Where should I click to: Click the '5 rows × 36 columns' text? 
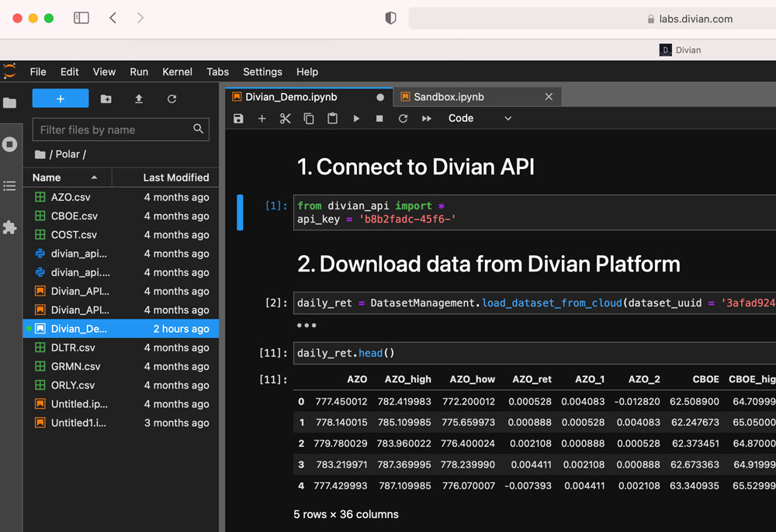tap(346, 514)
